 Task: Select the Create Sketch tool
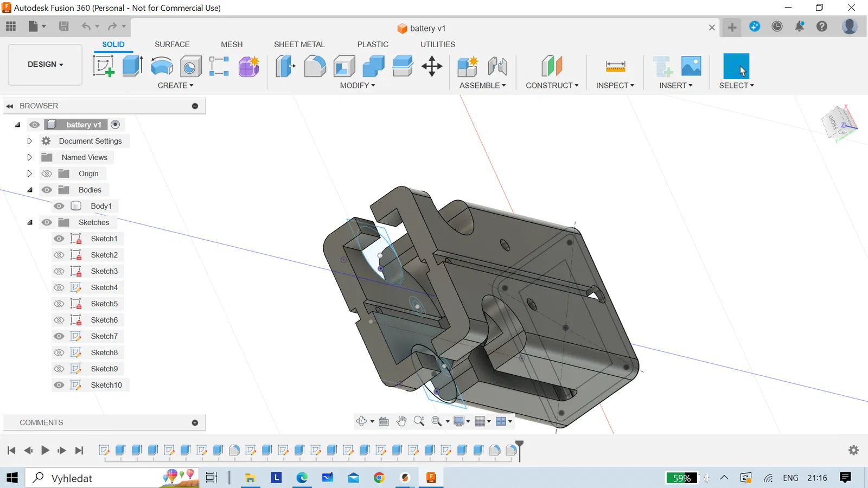[x=103, y=66]
